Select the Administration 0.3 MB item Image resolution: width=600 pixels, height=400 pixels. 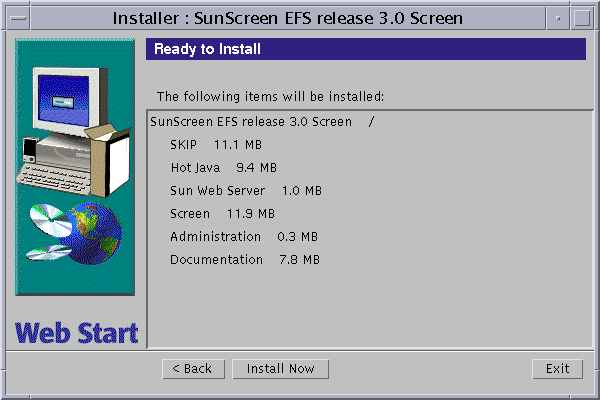[x=244, y=237]
